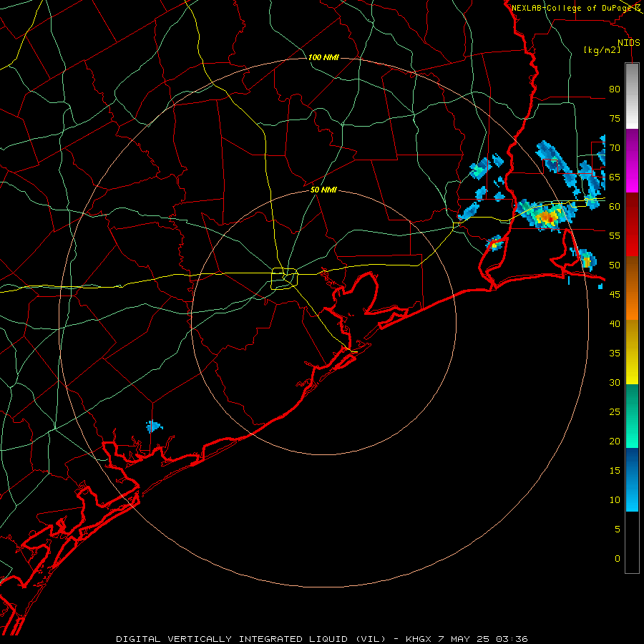Viewport: 644px width, 644px height.
Task: Pick the magenta-purple segment of the color bar
Action: tap(632, 160)
